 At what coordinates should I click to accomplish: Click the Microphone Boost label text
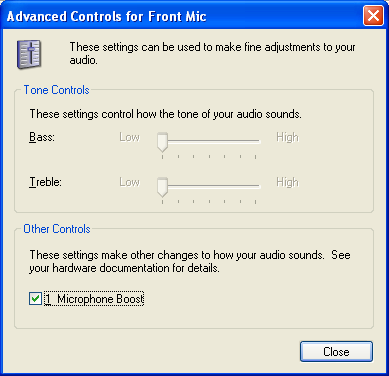94,299
